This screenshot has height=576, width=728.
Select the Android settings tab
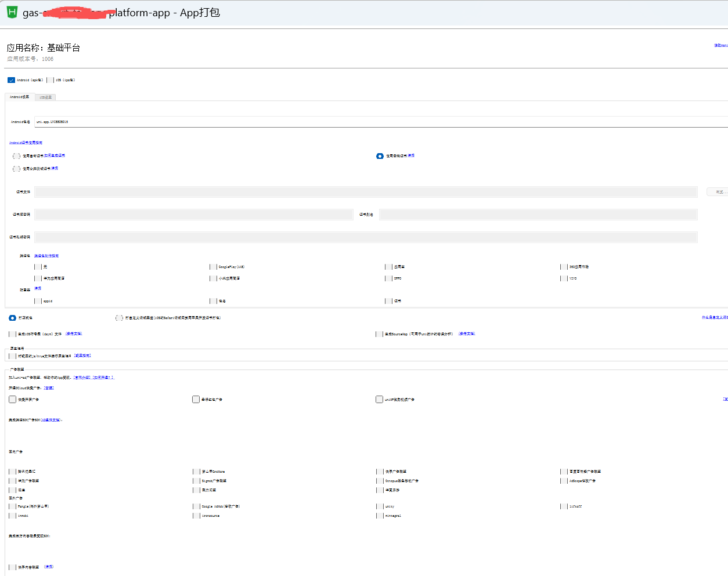pyautogui.click(x=19, y=97)
